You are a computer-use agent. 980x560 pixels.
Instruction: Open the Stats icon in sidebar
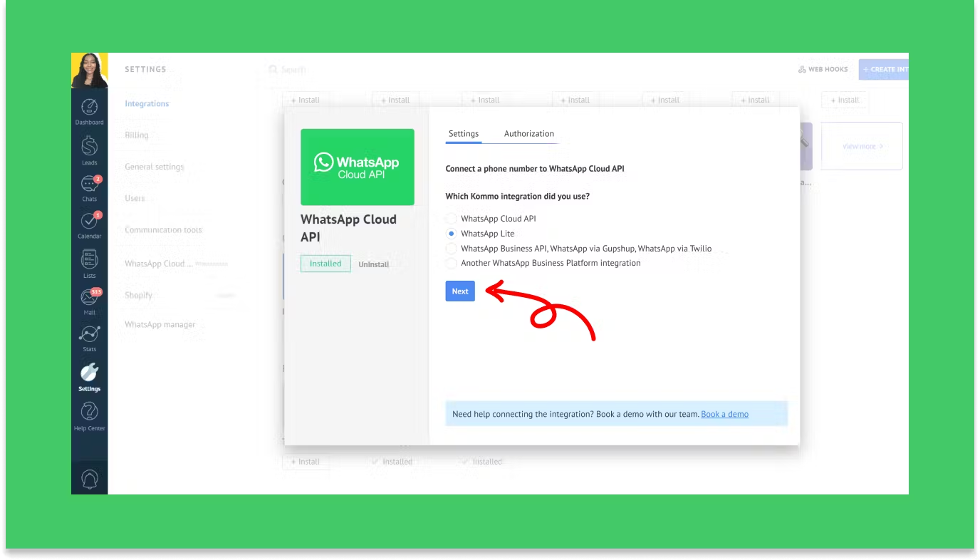coord(90,334)
